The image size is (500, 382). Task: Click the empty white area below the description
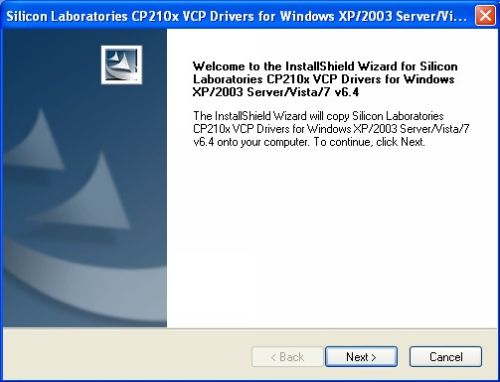[x=332, y=237]
